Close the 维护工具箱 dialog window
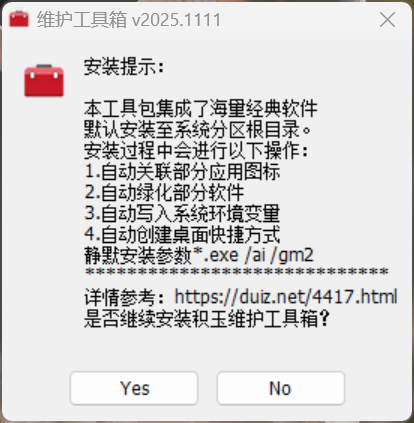 (387, 20)
